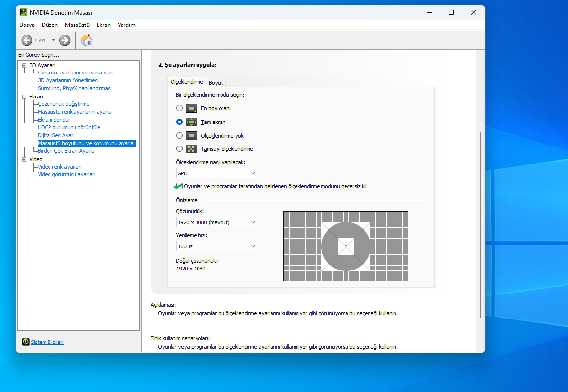
Task: Click the integer scaling mode icon
Action: tap(191, 149)
